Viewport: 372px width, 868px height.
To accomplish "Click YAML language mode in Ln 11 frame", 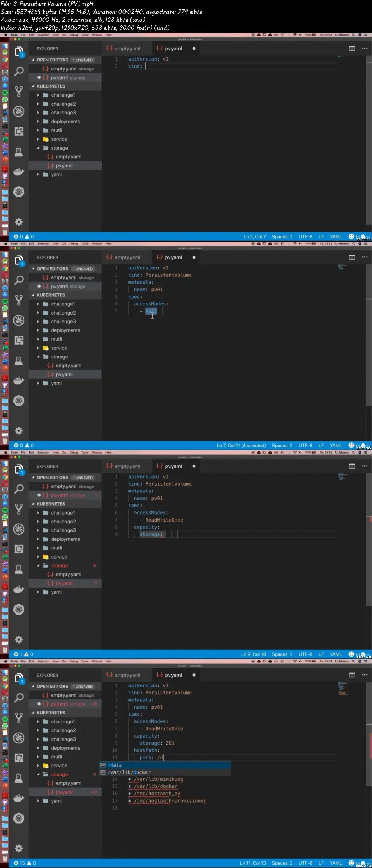I will click(336, 863).
